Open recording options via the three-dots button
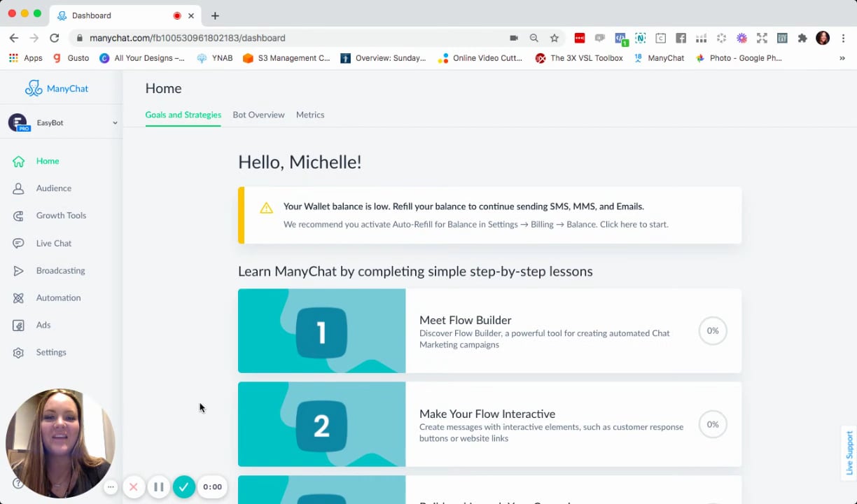 111,486
